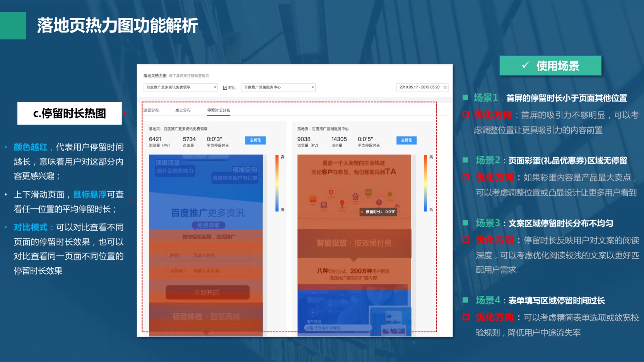Image resolution: width=644 pixels, height=362 pixels.
Task: Click the 立即开启 button in left heatmap
Action: 207,292
